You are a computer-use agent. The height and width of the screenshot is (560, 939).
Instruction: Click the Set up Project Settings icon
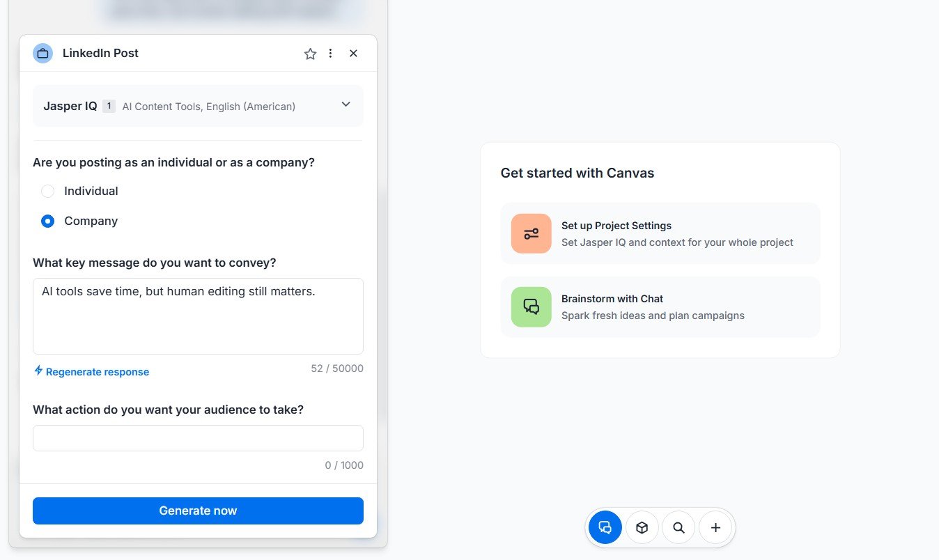531,233
